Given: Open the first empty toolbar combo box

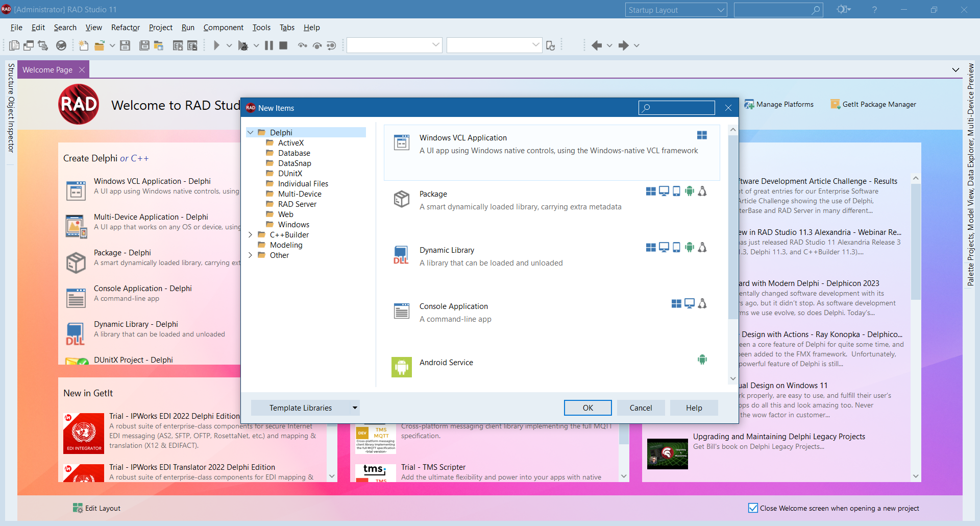Looking at the screenshot, I should [394, 45].
